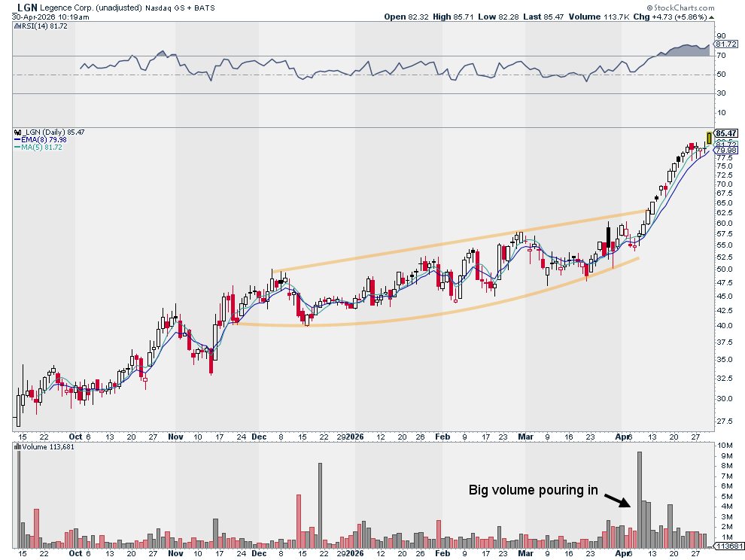Image resolution: width=745 pixels, height=560 pixels.
Task: Click the tall gray December 22 volume bar
Action: (x=320, y=505)
